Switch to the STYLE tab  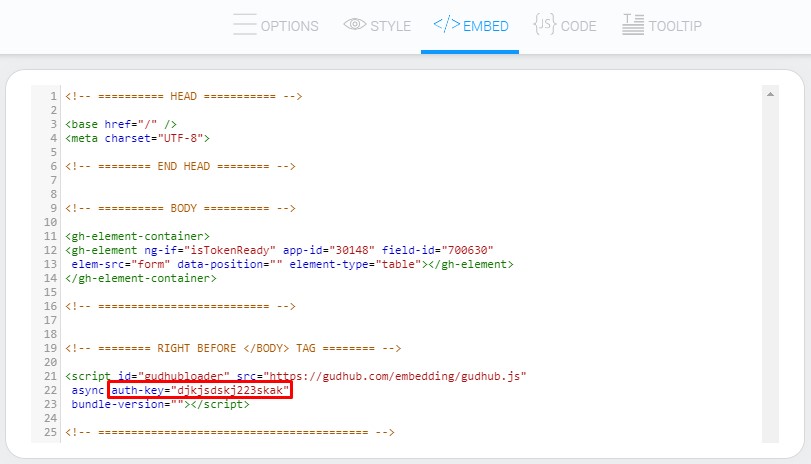[390, 26]
